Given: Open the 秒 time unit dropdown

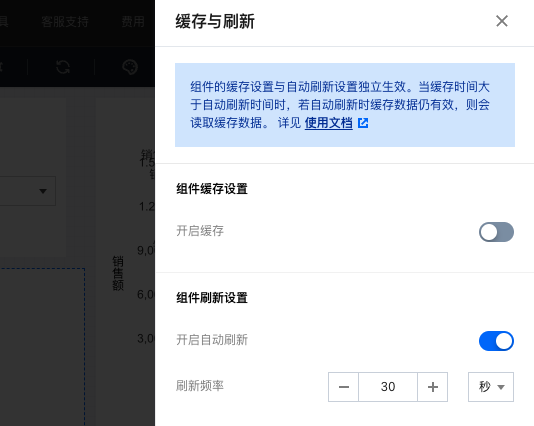Looking at the screenshot, I should pos(491,387).
